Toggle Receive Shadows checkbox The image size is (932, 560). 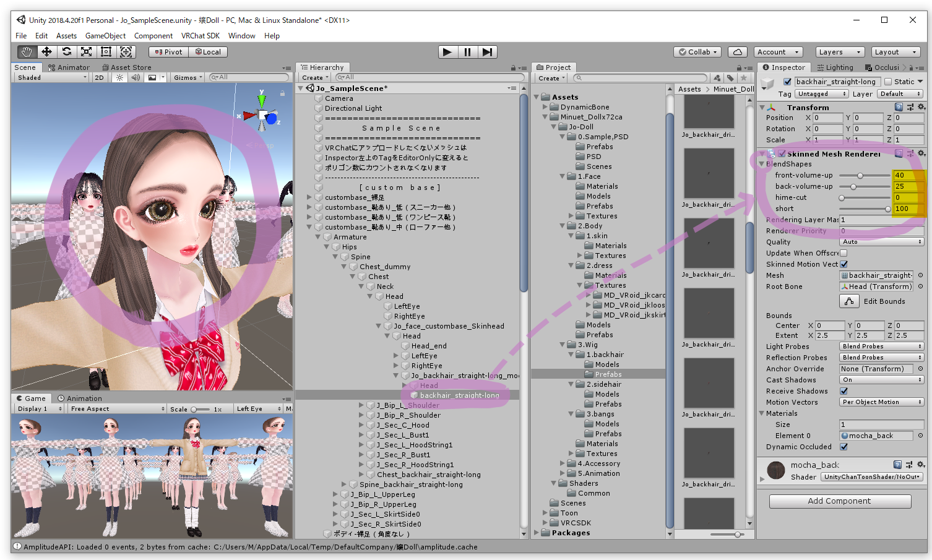pos(844,391)
